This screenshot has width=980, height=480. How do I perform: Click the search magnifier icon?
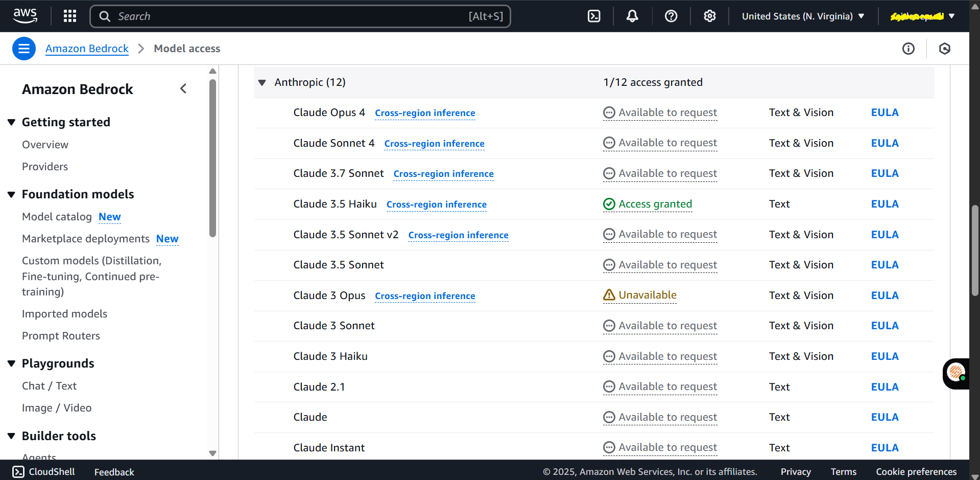click(105, 16)
